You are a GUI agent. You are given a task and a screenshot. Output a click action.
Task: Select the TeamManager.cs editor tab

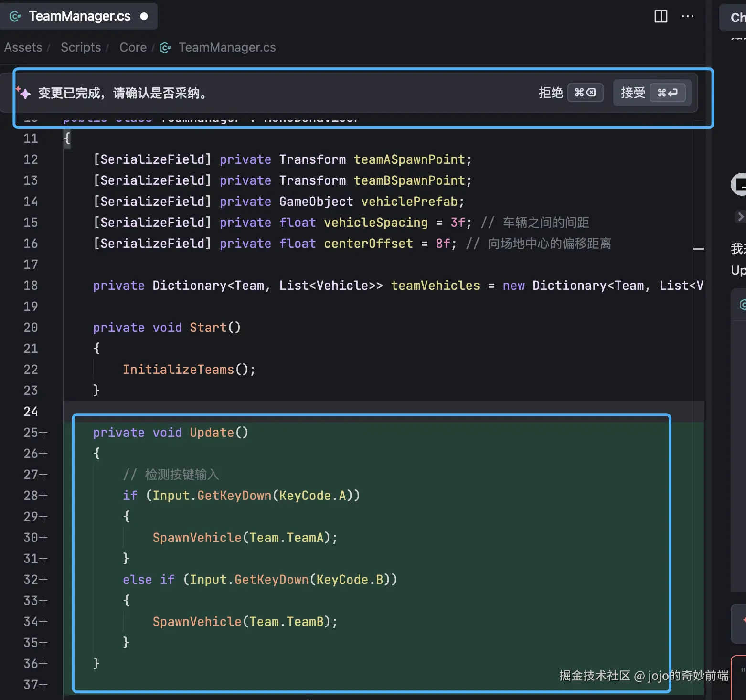tap(79, 16)
